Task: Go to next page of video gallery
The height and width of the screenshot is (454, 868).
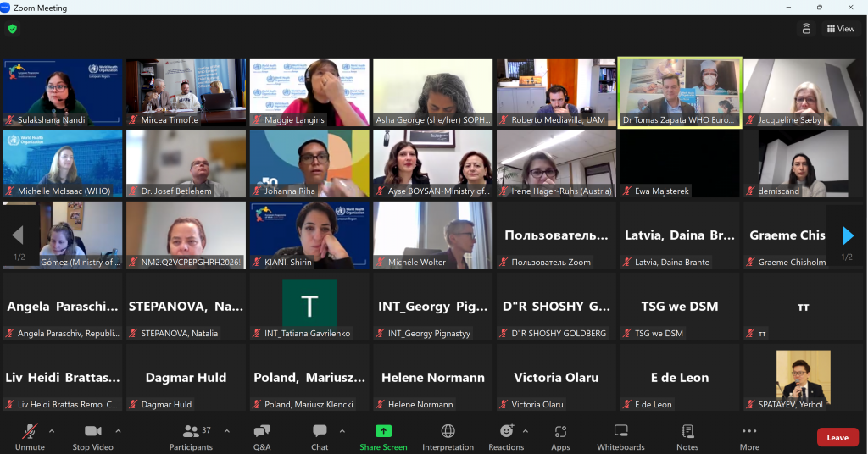Action: [x=848, y=235]
